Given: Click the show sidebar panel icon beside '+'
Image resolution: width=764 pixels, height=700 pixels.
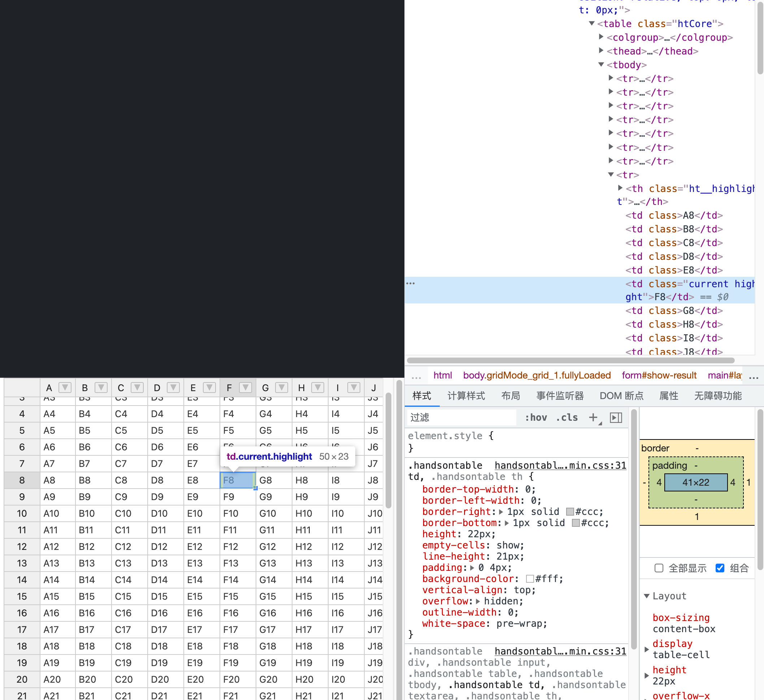Looking at the screenshot, I should [x=616, y=417].
